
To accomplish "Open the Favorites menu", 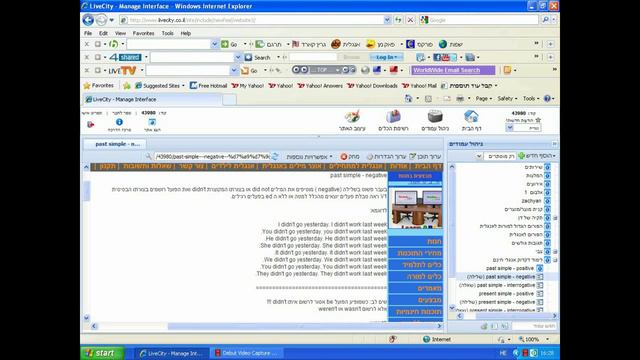I will [x=143, y=33].
